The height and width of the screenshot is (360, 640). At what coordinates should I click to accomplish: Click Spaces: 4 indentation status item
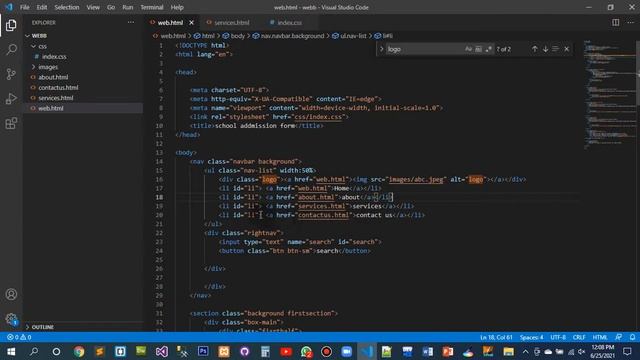pyautogui.click(x=531, y=337)
